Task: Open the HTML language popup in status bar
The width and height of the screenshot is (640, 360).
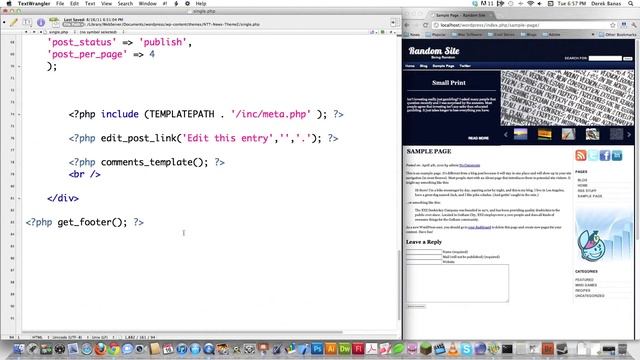Action: click(x=38, y=337)
